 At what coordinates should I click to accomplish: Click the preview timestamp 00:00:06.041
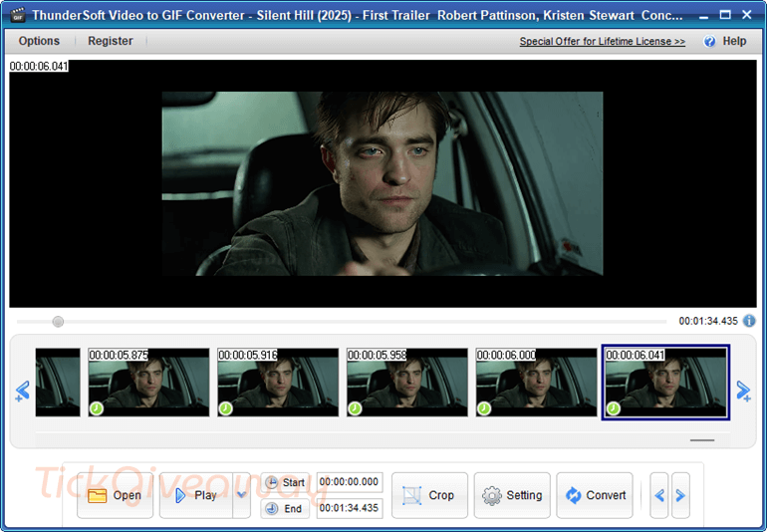(x=39, y=66)
